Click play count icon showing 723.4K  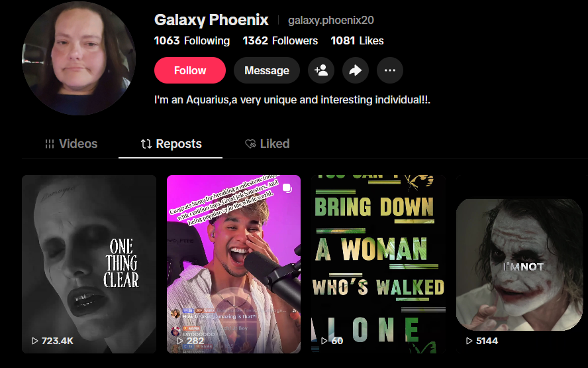[x=35, y=341]
